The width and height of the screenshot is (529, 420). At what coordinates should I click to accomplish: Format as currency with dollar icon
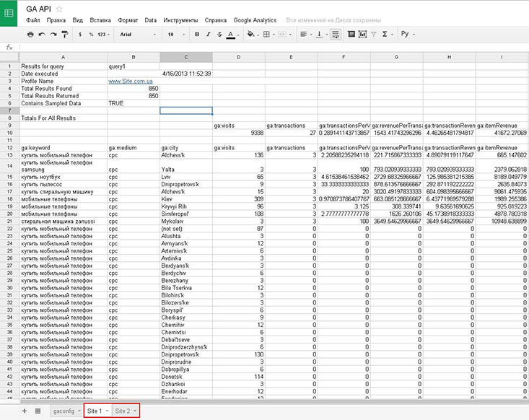click(80, 35)
